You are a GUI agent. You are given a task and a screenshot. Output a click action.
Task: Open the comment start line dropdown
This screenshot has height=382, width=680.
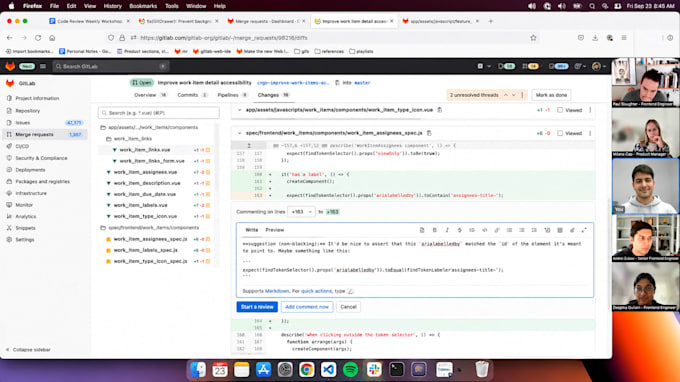[301, 212]
